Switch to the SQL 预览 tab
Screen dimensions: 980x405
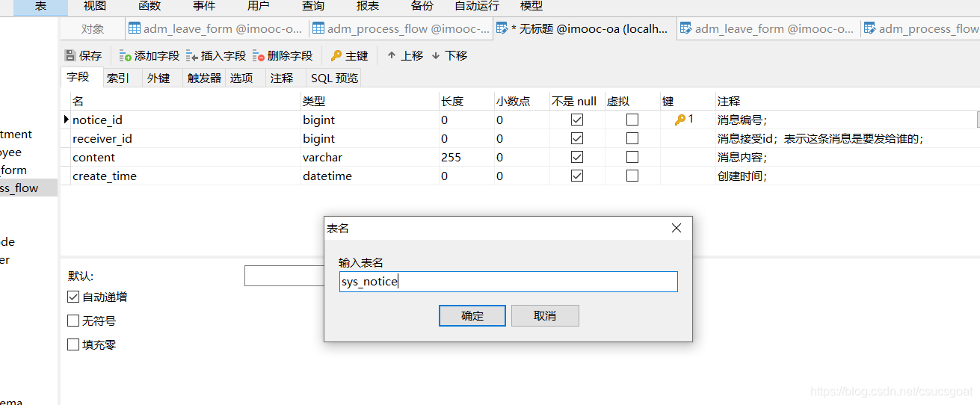coord(334,78)
